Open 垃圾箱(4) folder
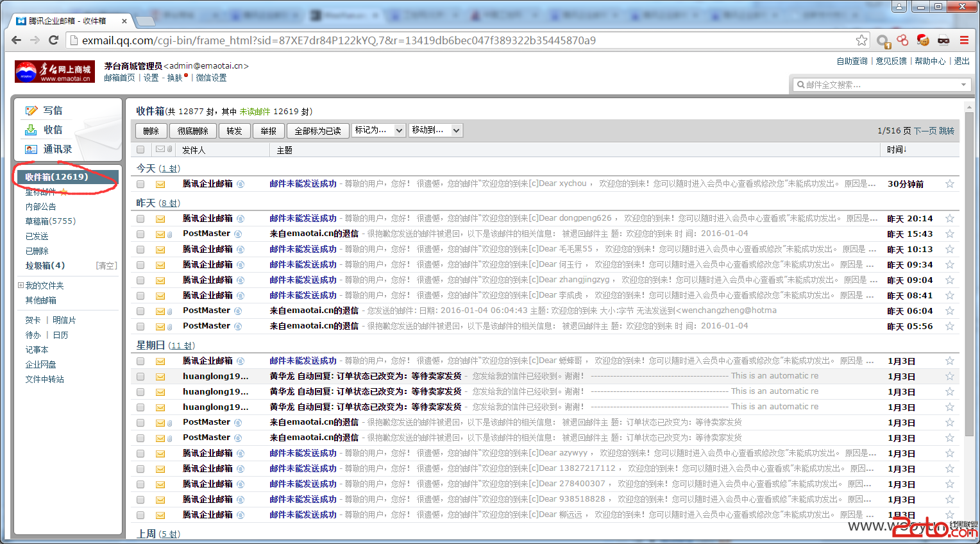 tap(45, 266)
